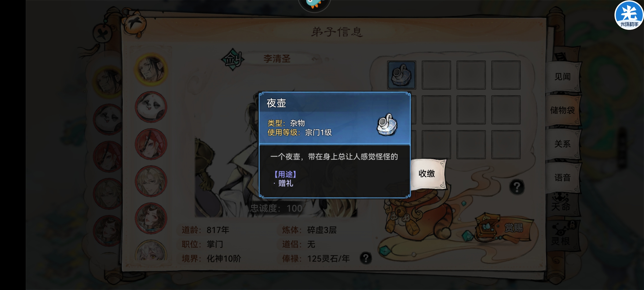Open the 光环助手 floating assistant icon
The height and width of the screenshot is (290, 644).
(x=629, y=15)
